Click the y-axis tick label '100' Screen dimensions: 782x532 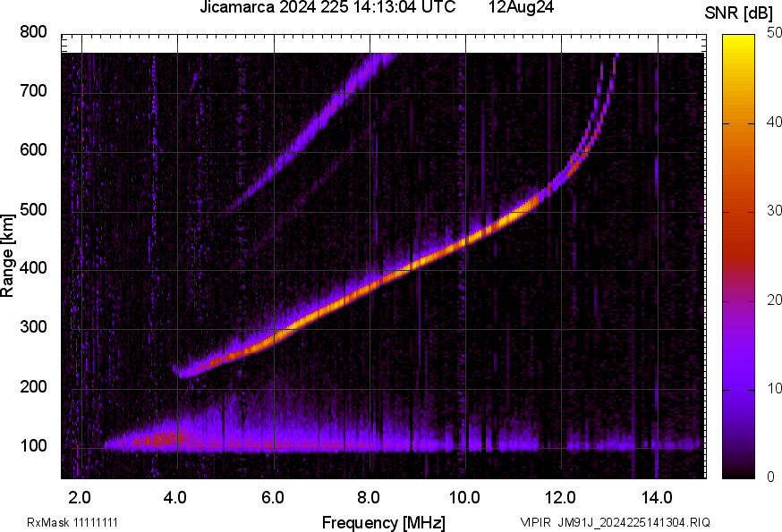click(33, 445)
